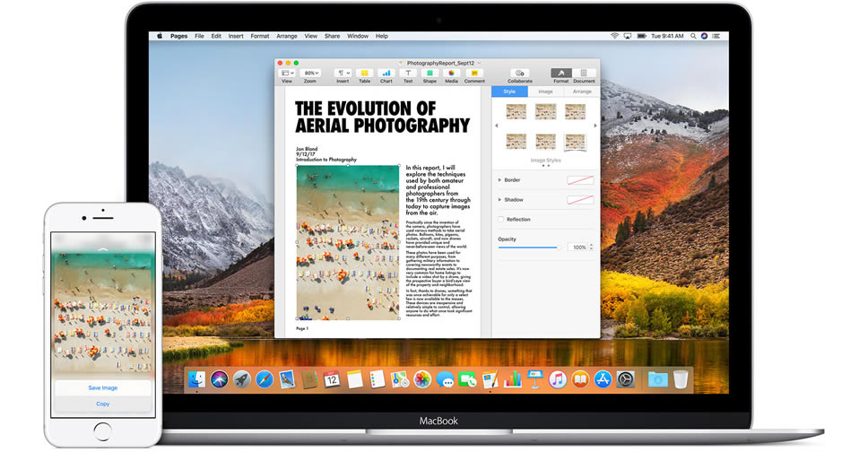Open the Format menu in menu bar
868x452 pixels.
click(x=260, y=36)
